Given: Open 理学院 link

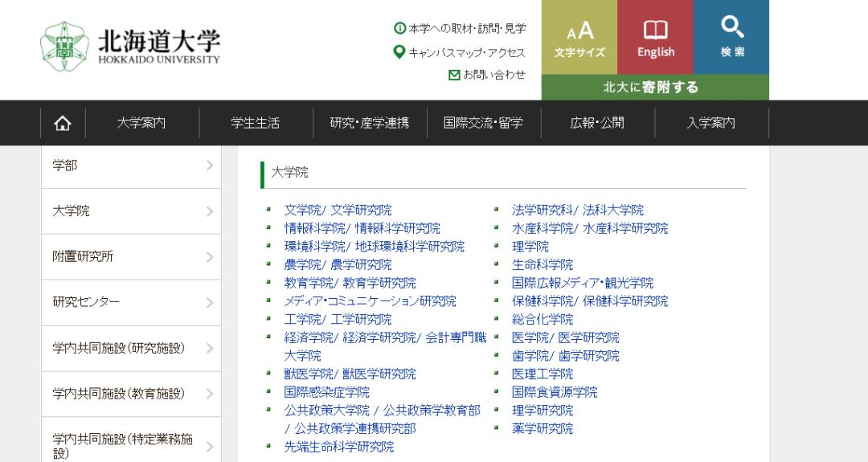Looking at the screenshot, I should tap(530, 247).
